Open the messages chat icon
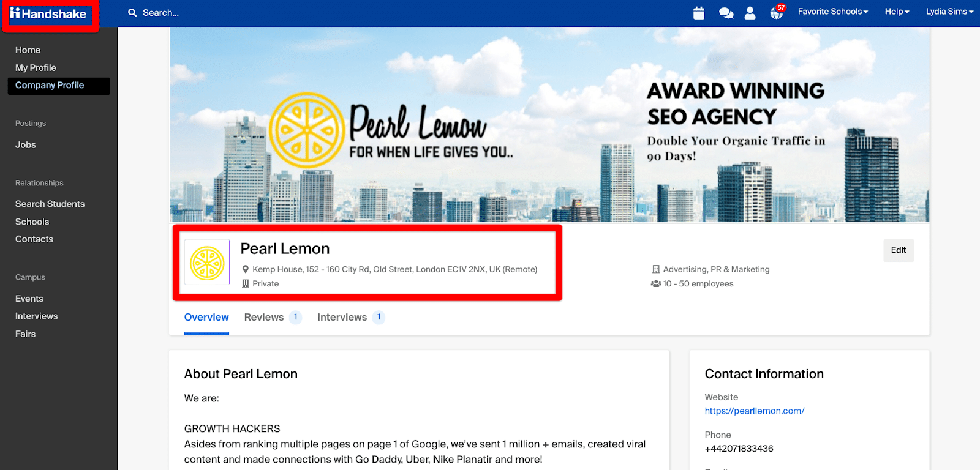 [726, 13]
